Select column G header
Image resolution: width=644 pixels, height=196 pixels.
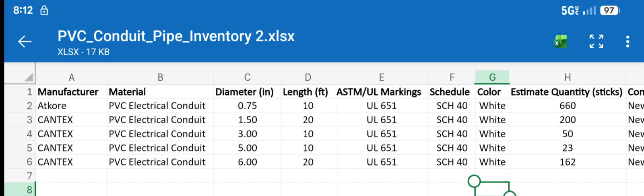492,77
